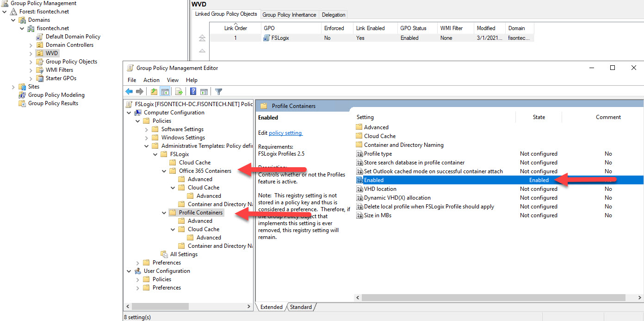Click the Group Policy Modeling icon
Image resolution: width=644 pixels, height=321 pixels.
[x=22, y=95]
